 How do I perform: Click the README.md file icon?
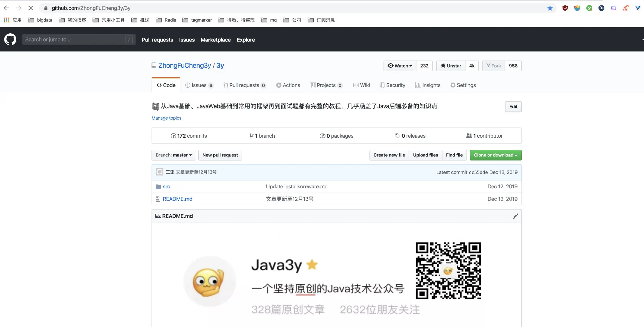tap(158, 199)
